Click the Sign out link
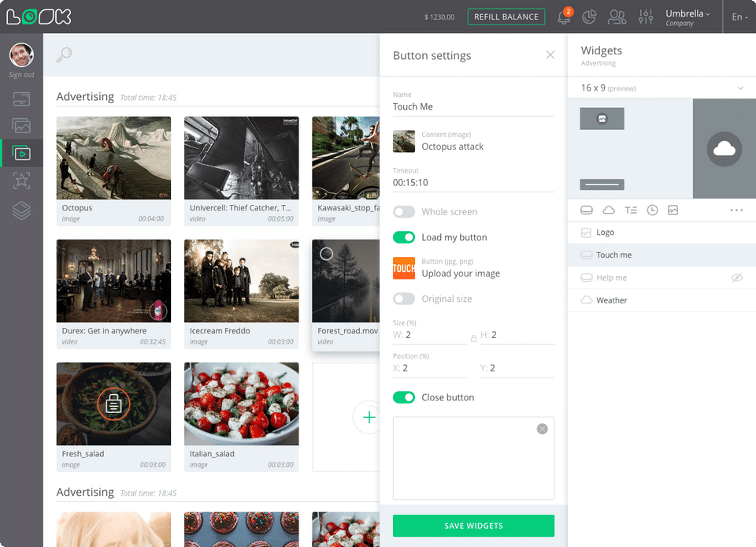756x547 pixels. (21, 75)
